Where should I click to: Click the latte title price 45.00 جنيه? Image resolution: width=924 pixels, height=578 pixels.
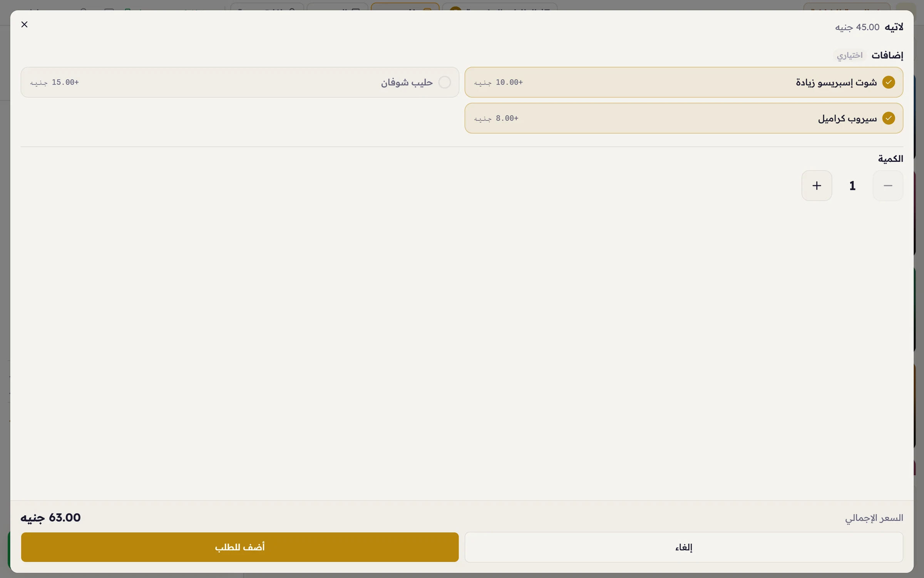click(x=857, y=27)
